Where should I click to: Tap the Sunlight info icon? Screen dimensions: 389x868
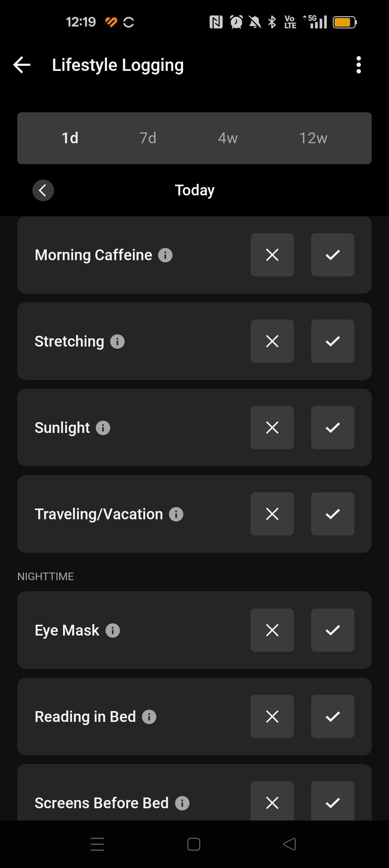click(103, 428)
